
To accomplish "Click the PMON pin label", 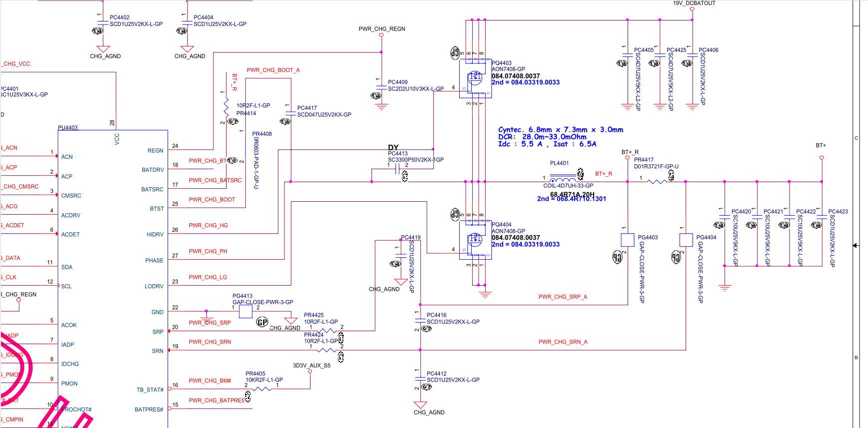I will 69,384.
